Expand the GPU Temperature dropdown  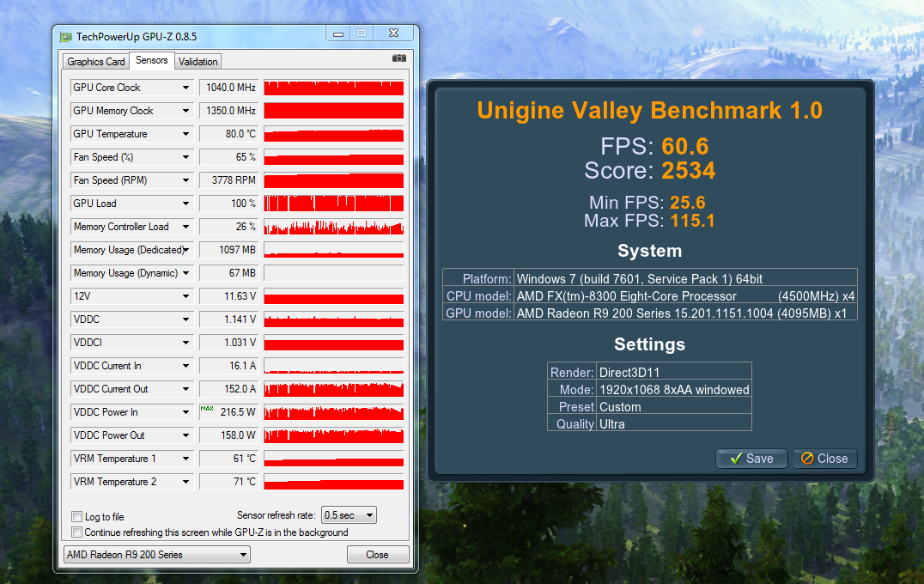coord(185,134)
